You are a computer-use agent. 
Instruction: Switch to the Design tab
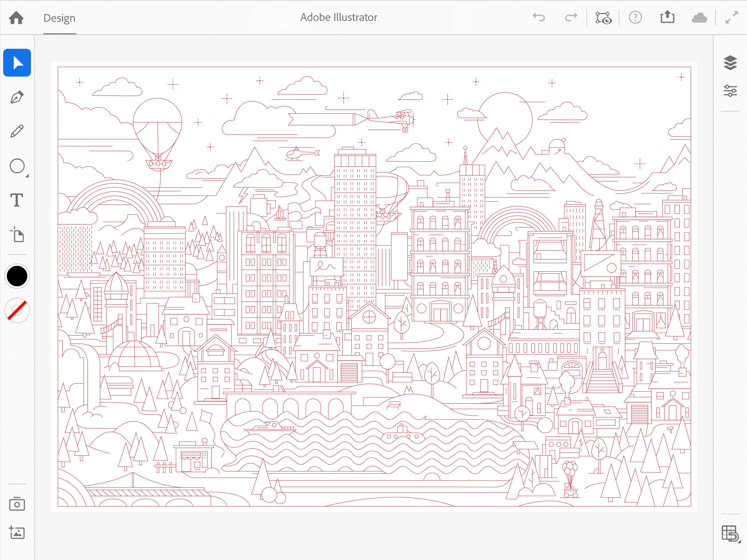[59, 18]
